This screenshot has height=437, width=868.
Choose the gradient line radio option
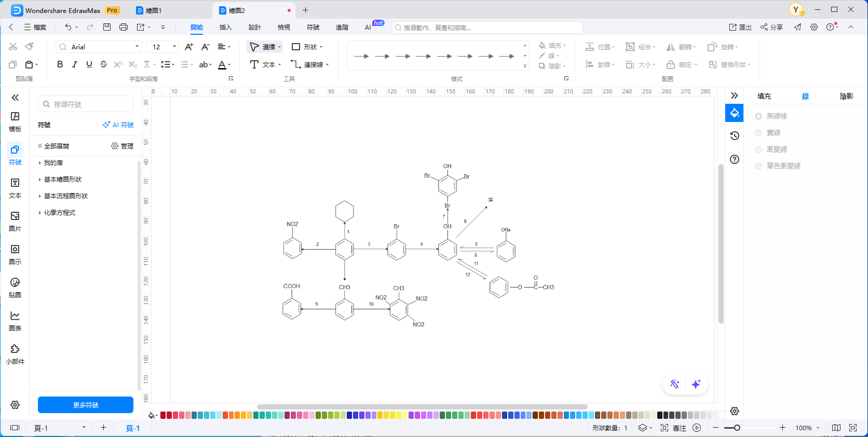point(758,149)
